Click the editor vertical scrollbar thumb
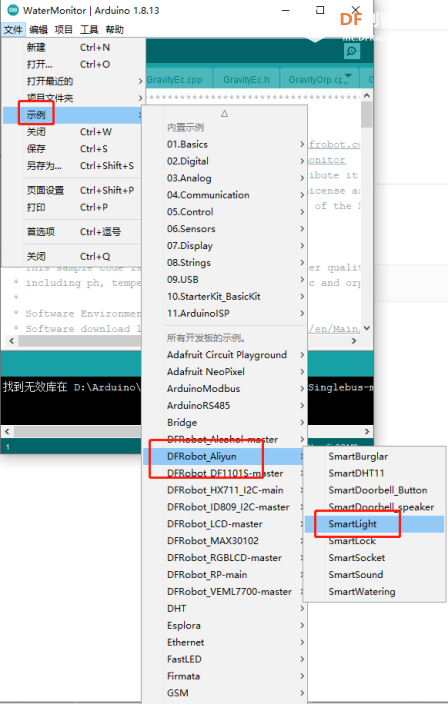The image size is (448, 705). [x=367, y=115]
